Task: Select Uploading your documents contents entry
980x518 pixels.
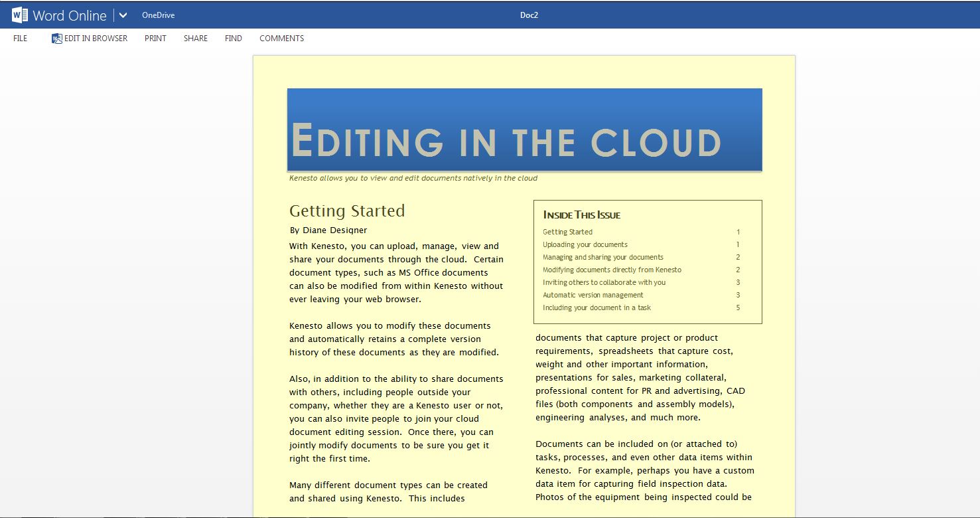Action: 585,244
